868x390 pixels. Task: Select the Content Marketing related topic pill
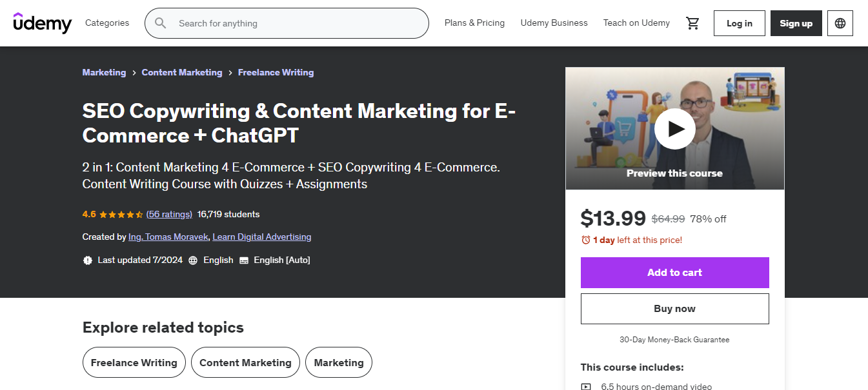click(245, 362)
